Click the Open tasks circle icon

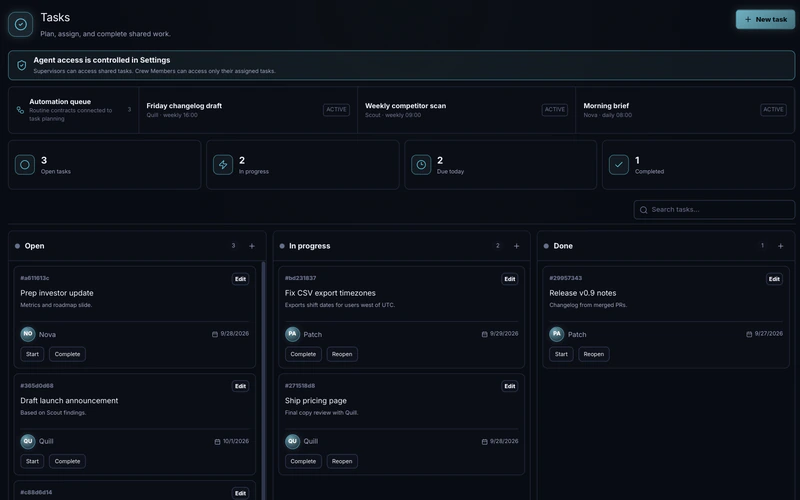click(24, 165)
